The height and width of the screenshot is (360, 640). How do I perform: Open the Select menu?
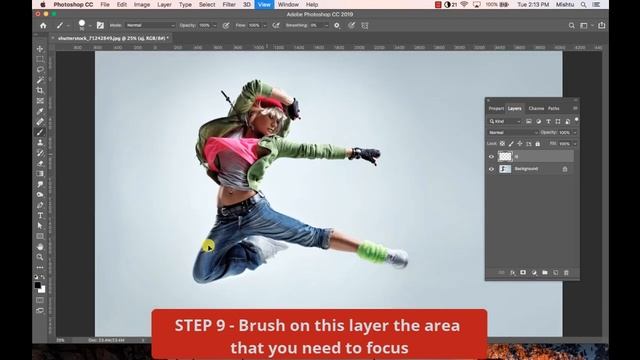pyautogui.click(x=207, y=4)
